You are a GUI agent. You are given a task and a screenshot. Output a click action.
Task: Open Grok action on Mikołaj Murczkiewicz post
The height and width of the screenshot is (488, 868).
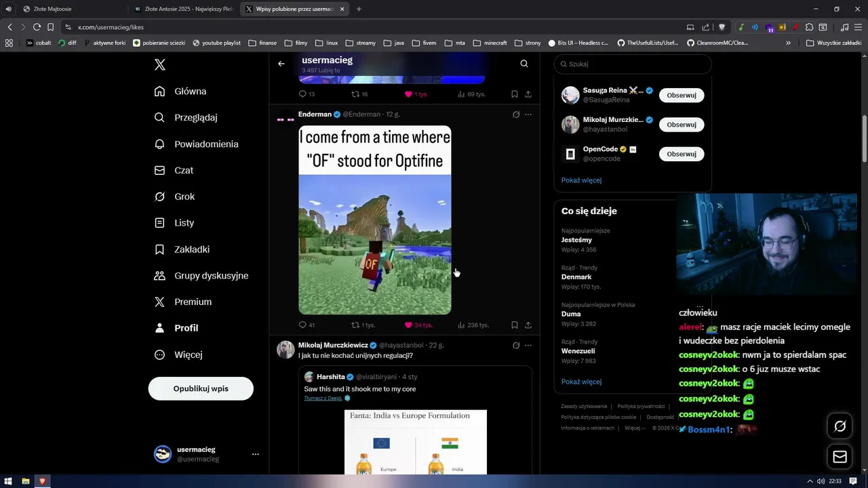pyautogui.click(x=516, y=346)
